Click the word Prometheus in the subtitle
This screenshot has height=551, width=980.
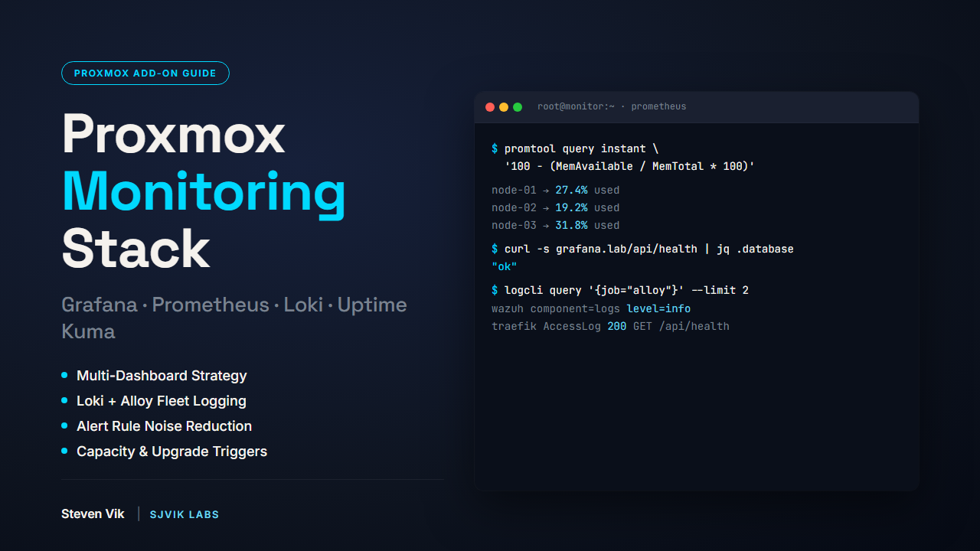pyautogui.click(x=211, y=305)
